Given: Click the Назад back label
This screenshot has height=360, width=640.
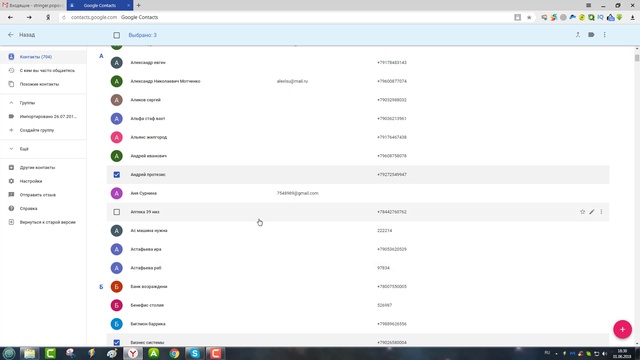Looking at the screenshot, I should tap(27, 35).
